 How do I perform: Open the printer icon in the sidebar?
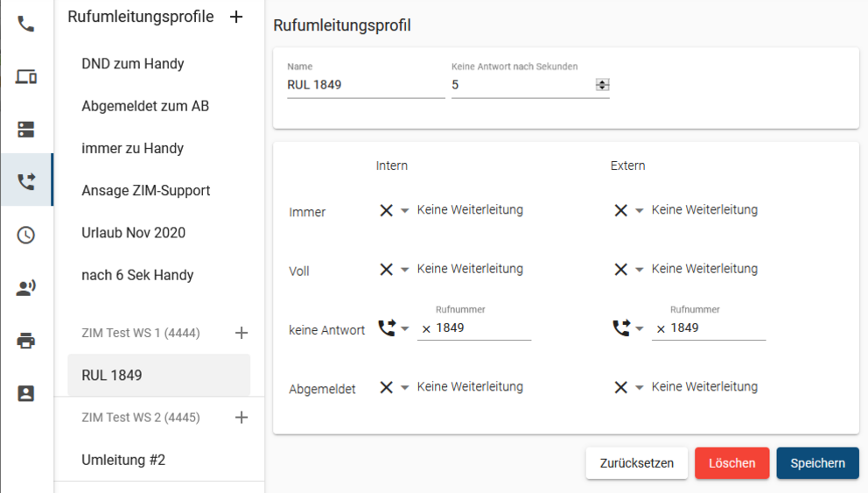[26, 340]
